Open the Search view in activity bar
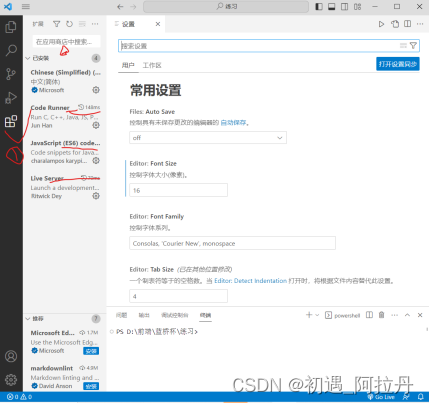 click(11, 50)
